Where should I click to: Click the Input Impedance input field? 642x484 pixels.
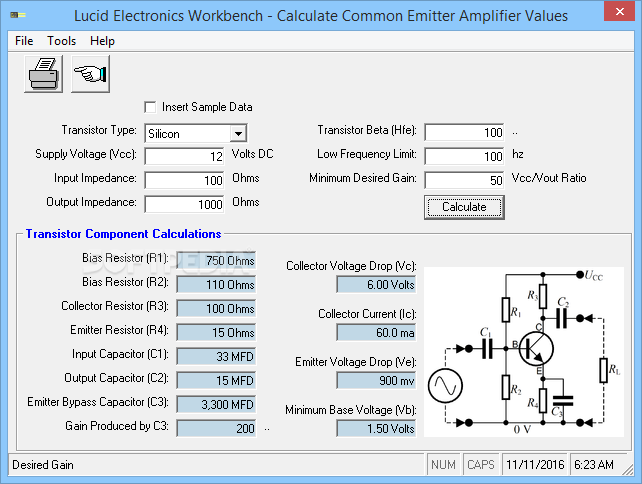184,181
